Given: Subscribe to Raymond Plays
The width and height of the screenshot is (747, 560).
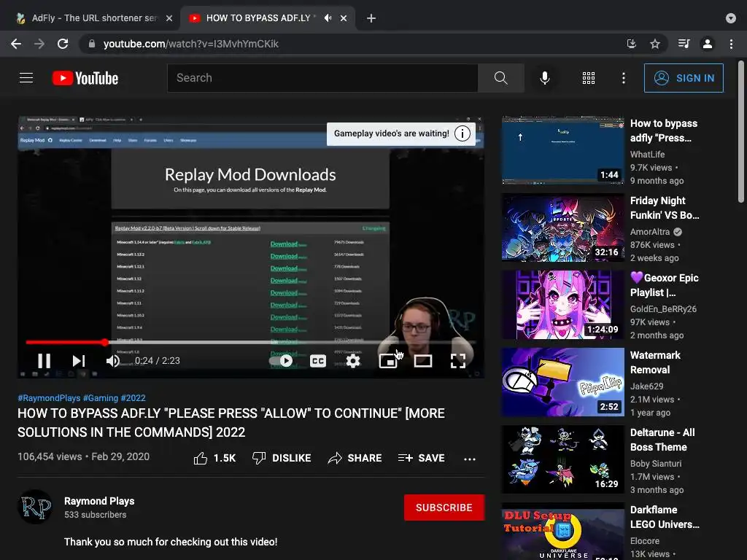Looking at the screenshot, I should tap(444, 507).
